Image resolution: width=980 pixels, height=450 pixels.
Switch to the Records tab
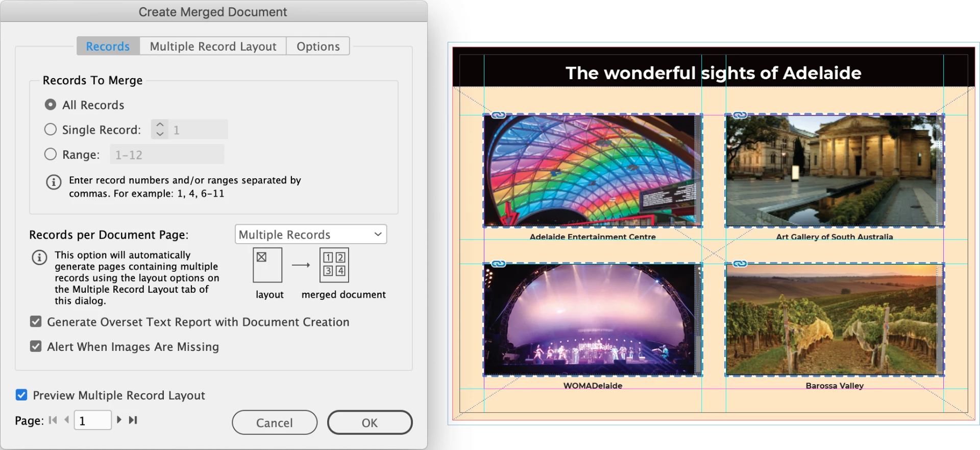click(x=108, y=46)
